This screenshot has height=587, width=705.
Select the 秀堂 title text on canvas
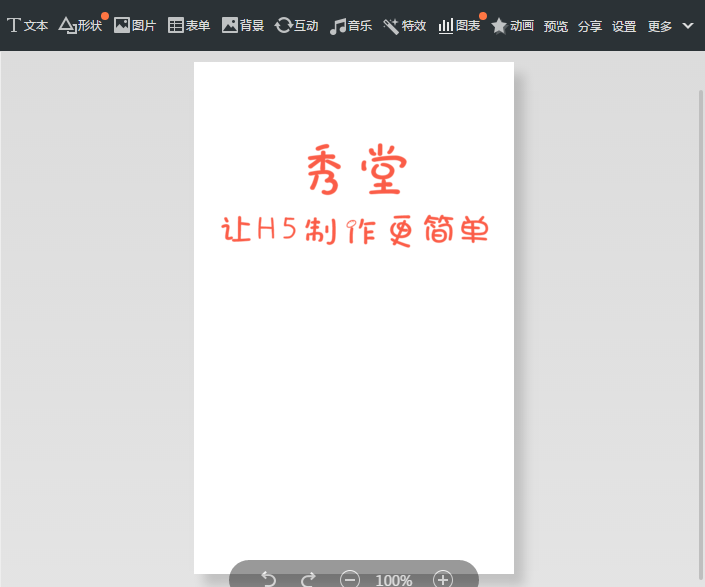pyautogui.click(x=354, y=171)
